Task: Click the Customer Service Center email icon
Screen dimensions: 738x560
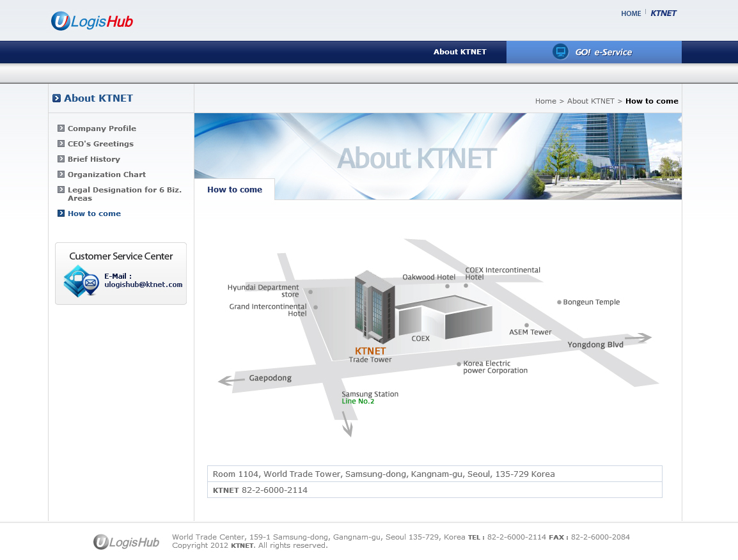Action: pyautogui.click(x=81, y=281)
